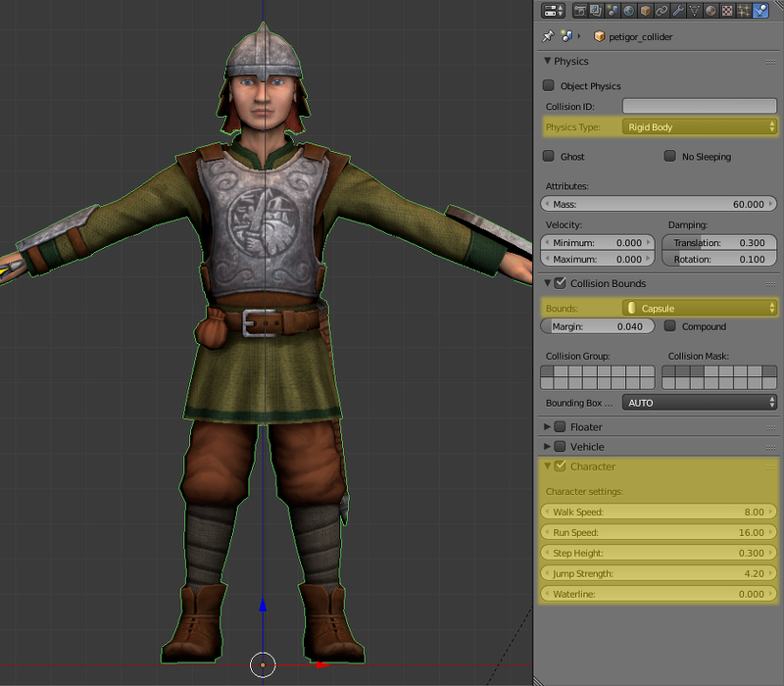Open the Physics Type dropdown (Rigid Body)
784x686 pixels.
click(x=700, y=127)
